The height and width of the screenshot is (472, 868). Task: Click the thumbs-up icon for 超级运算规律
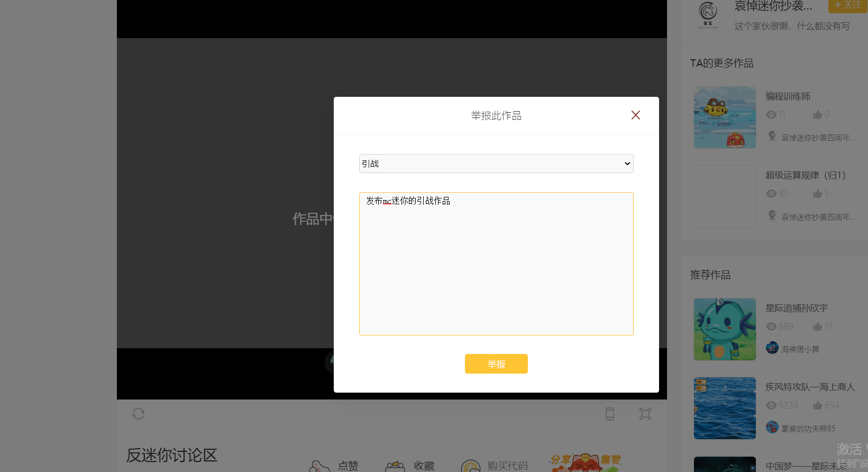[x=818, y=194]
